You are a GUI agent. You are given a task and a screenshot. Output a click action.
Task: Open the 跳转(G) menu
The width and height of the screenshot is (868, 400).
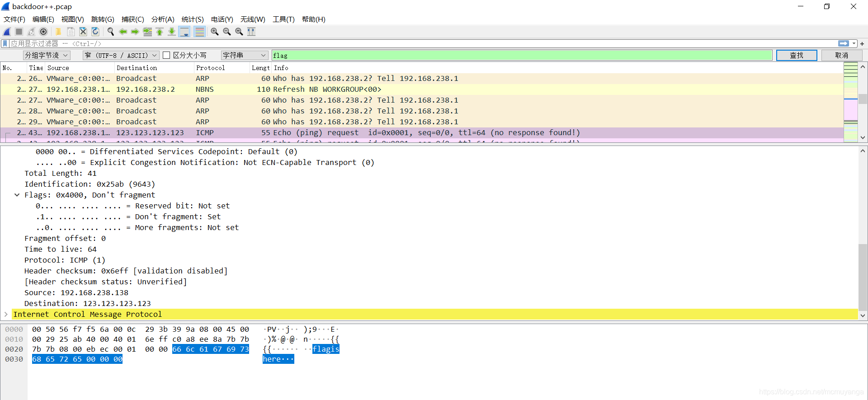pos(103,19)
